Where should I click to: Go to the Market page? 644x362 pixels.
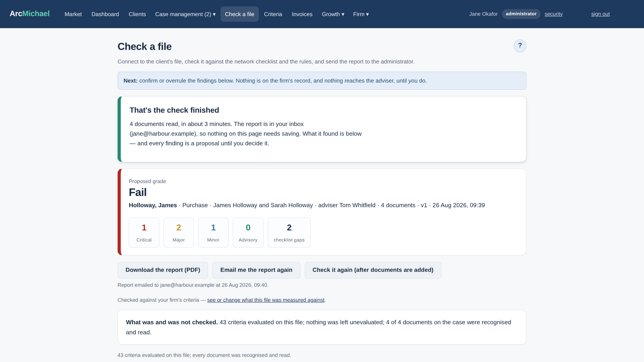(73, 14)
